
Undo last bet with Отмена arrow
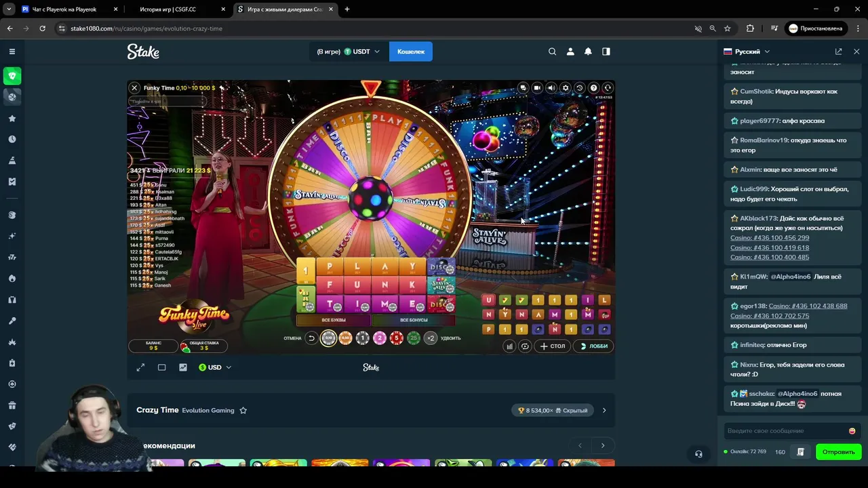[311, 338]
